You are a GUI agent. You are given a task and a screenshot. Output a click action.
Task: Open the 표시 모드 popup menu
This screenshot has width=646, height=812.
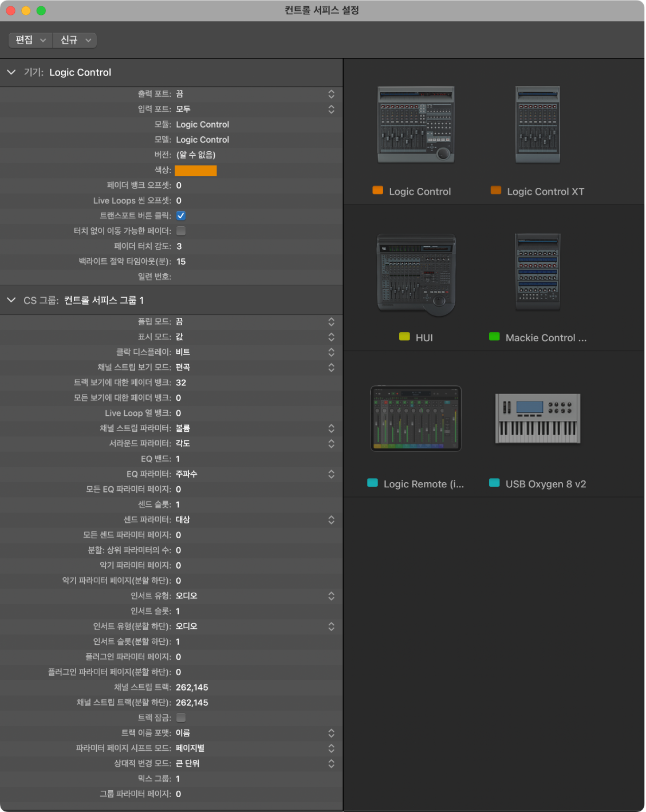[x=331, y=337]
